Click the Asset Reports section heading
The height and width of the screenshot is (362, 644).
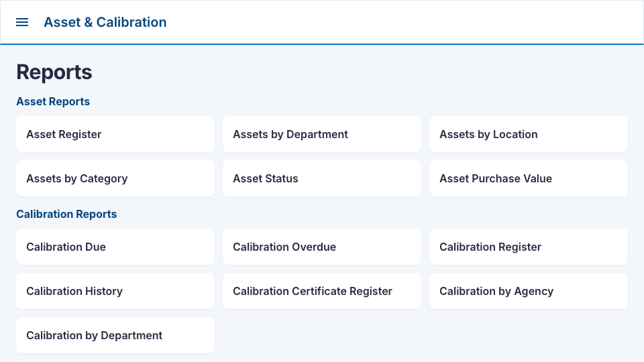[53, 101]
